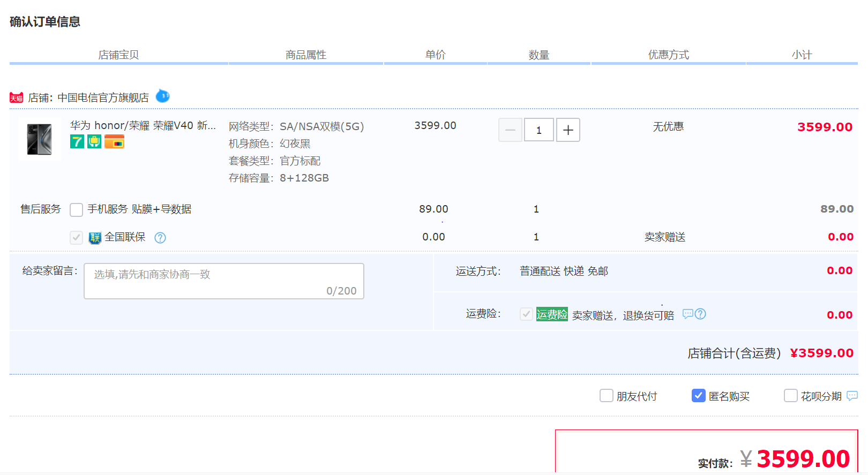Viewport: 868px width, 475px height.
Task: Click the 网络类型: SA/NSA双模(5G) attribute
Action: pyautogui.click(x=296, y=126)
